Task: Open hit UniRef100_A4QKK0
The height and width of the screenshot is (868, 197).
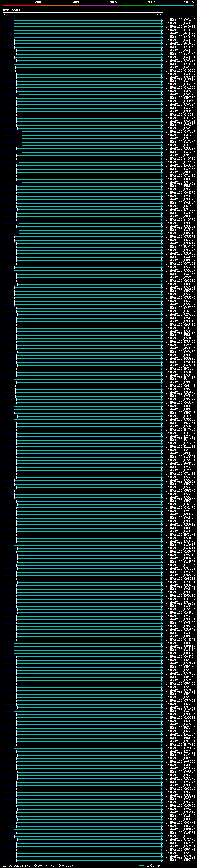Action: tap(180, 30)
